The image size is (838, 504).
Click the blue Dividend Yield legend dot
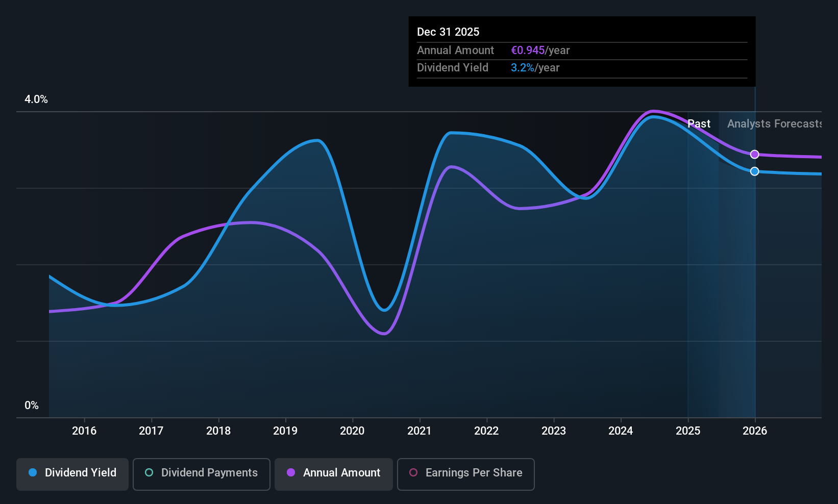click(33, 472)
